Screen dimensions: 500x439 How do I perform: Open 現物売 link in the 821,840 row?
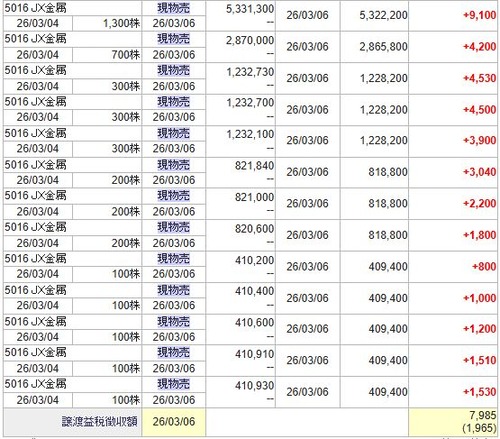click(174, 165)
